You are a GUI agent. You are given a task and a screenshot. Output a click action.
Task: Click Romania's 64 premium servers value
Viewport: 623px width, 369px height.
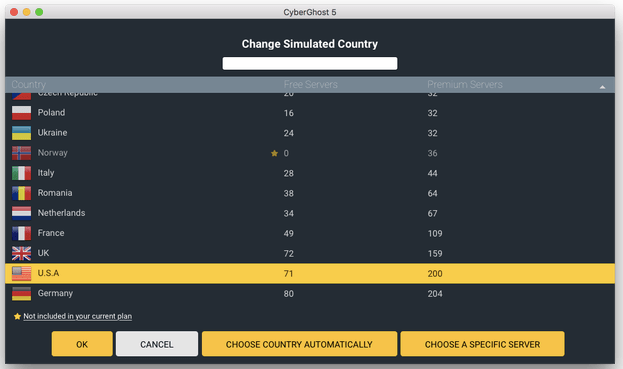432,193
